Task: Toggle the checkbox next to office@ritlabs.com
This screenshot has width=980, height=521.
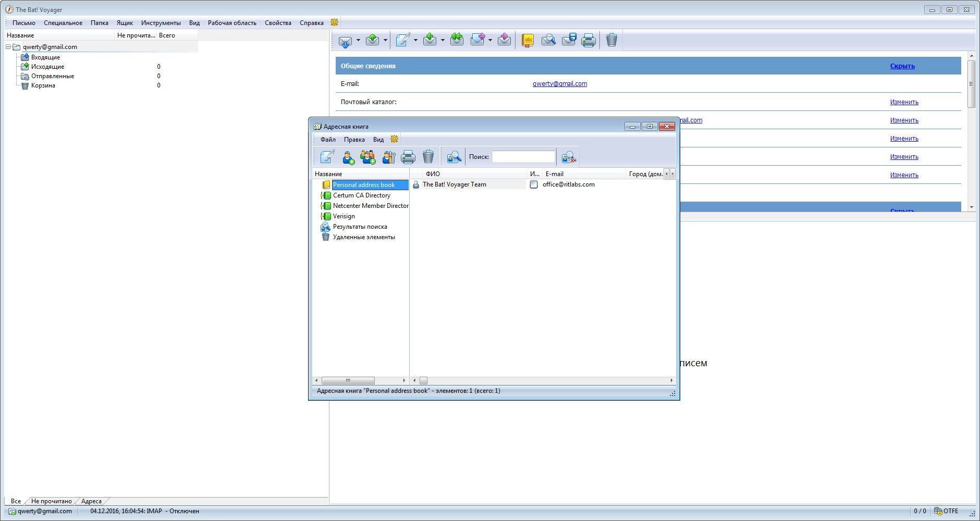Action: pyautogui.click(x=534, y=184)
